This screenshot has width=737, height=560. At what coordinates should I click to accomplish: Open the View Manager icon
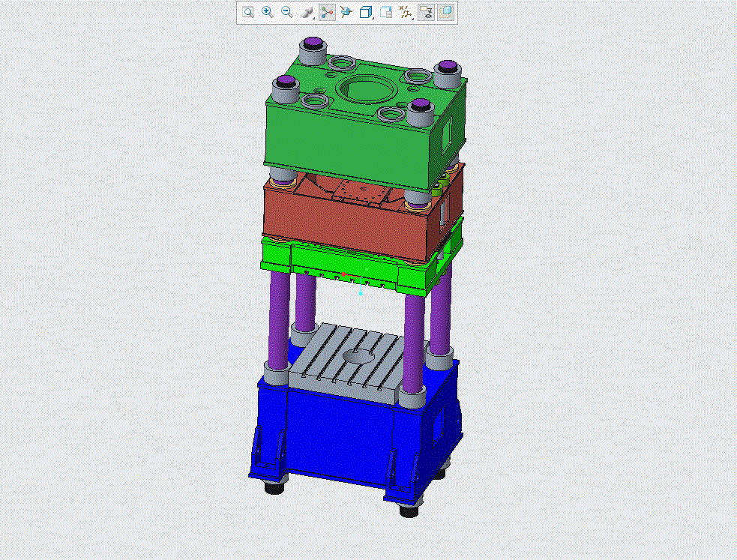click(386, 12)
